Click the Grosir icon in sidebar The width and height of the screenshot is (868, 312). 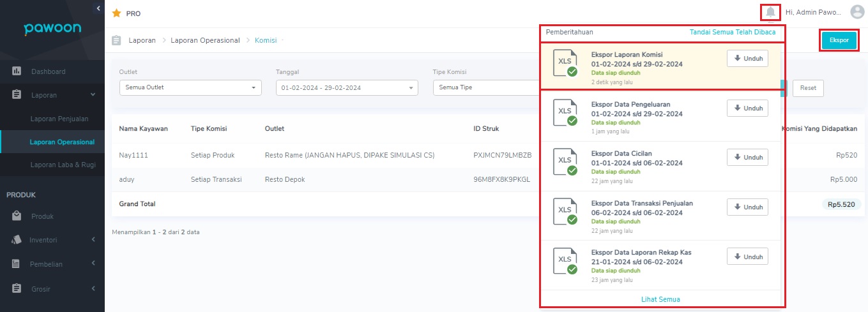pyautogui.click(x=17, y=288)
